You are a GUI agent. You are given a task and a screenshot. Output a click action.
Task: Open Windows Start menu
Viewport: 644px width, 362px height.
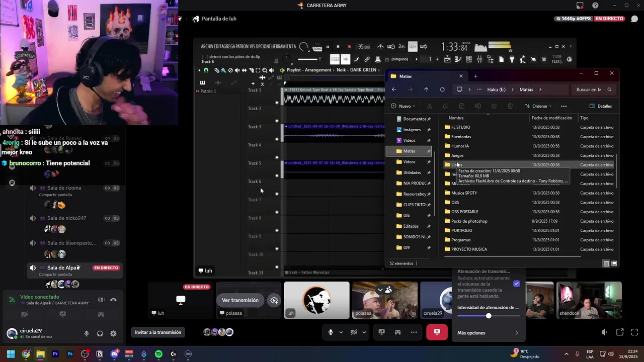click(x=11, y=354)
